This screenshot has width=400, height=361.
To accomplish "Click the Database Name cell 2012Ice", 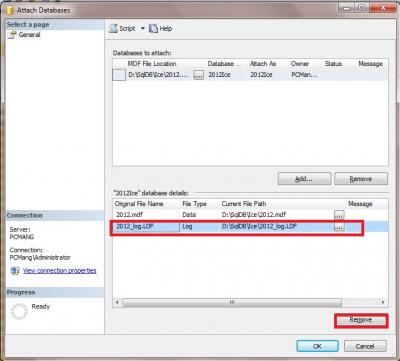I will [x=219, y=75].
